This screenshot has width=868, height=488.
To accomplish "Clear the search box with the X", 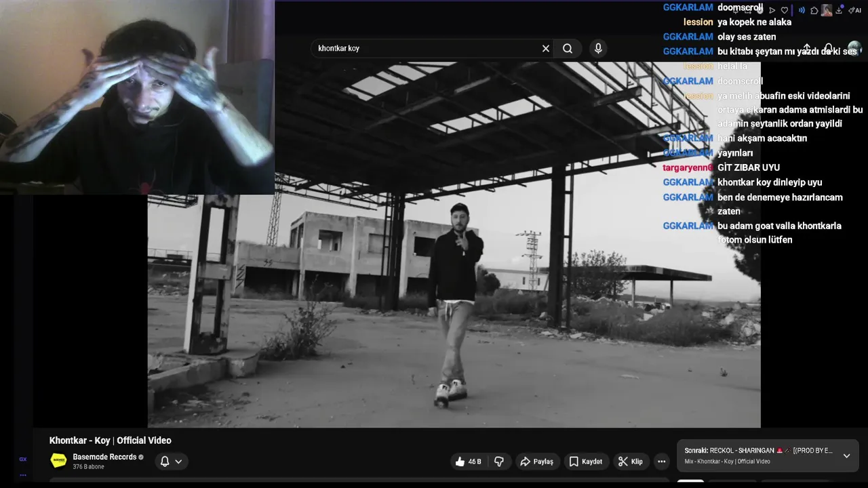I will pyautogui.click(x=545, y=48).
